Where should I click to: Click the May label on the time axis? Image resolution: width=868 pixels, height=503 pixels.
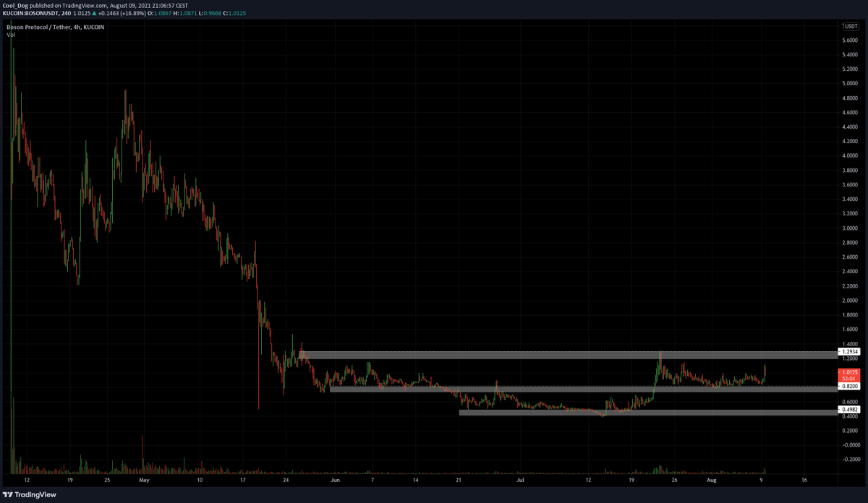[x=144, y=479]
